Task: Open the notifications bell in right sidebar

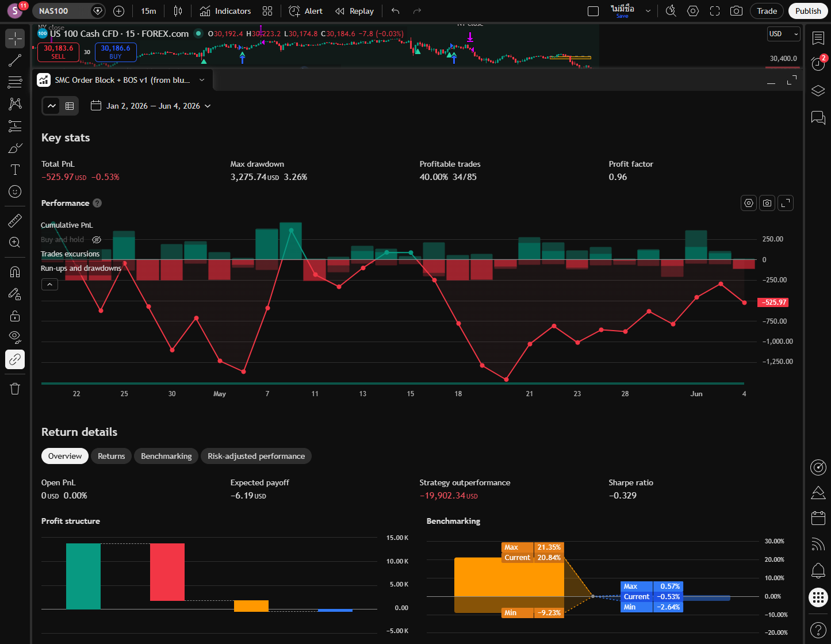Action: pos(818,570)
